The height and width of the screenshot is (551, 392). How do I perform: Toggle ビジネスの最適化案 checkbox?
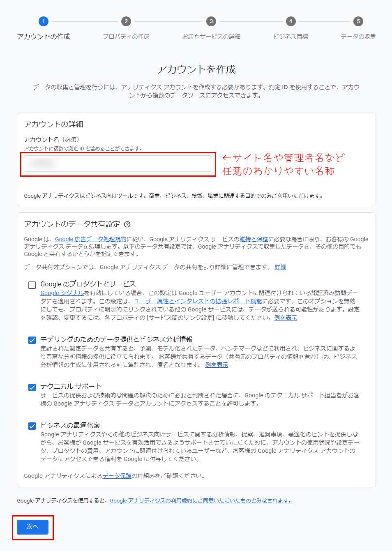click(32, 426)
